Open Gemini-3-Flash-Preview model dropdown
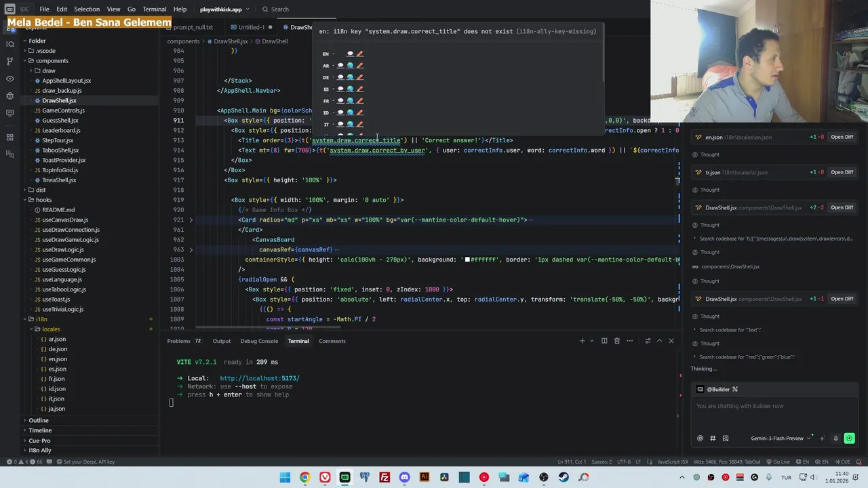This screenshot has height=488, width=868. 781,439
